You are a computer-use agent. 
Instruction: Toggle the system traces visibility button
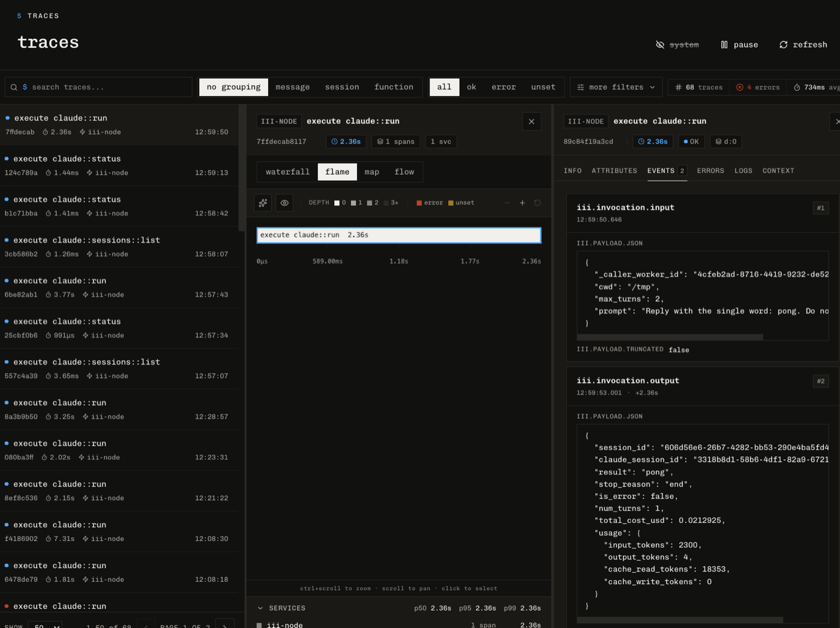tap(677, 44)
